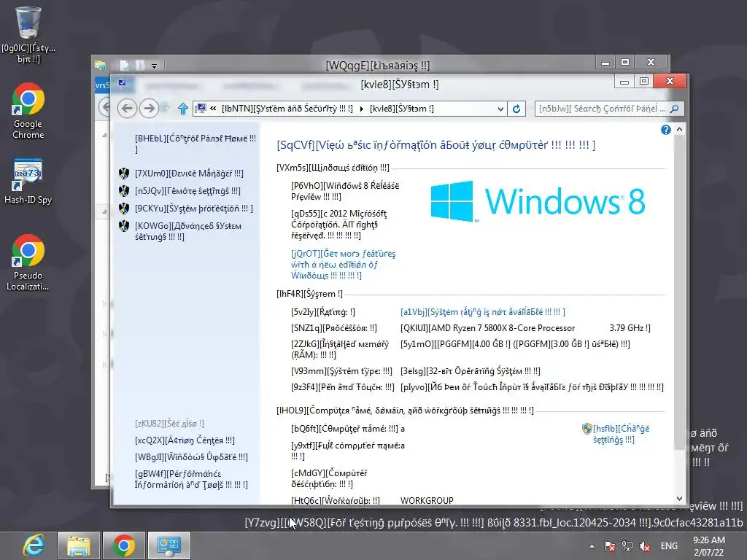The image size is (747, 560).
Task: Select the Control Panel taskbar button
Action: pyautogui.click(x=169, y=545)
